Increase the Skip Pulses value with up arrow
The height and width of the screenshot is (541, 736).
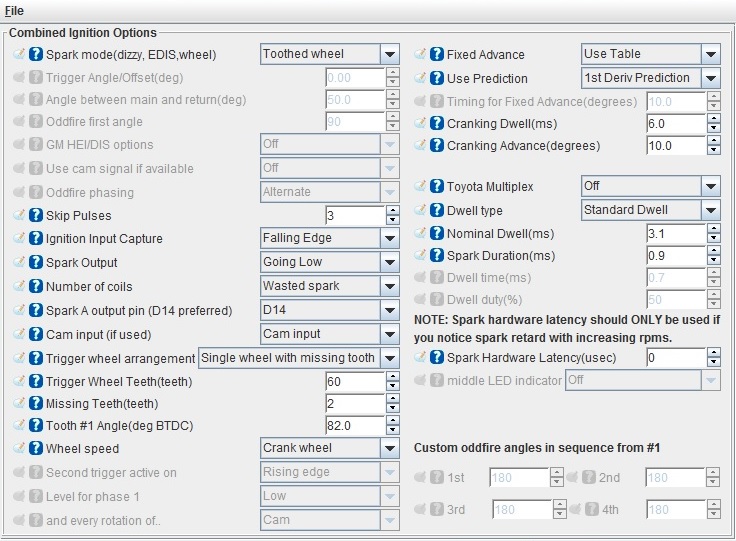pyautogui.click(x=393, y=210)
